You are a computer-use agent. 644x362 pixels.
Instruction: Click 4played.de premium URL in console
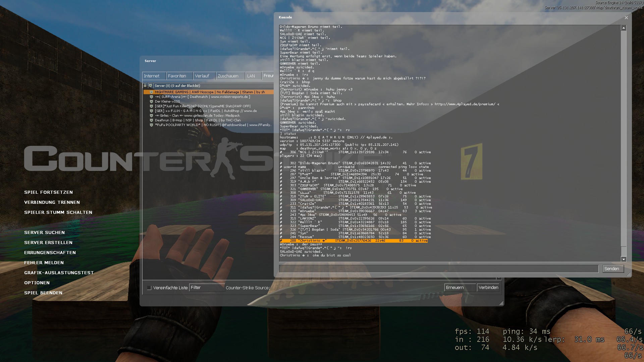click(465, 104)
